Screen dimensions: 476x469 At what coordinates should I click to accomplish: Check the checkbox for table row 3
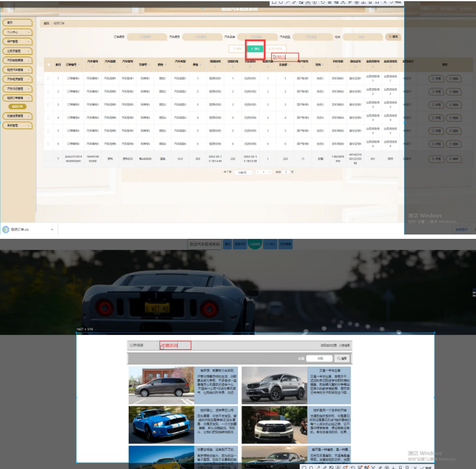point(48,104)
